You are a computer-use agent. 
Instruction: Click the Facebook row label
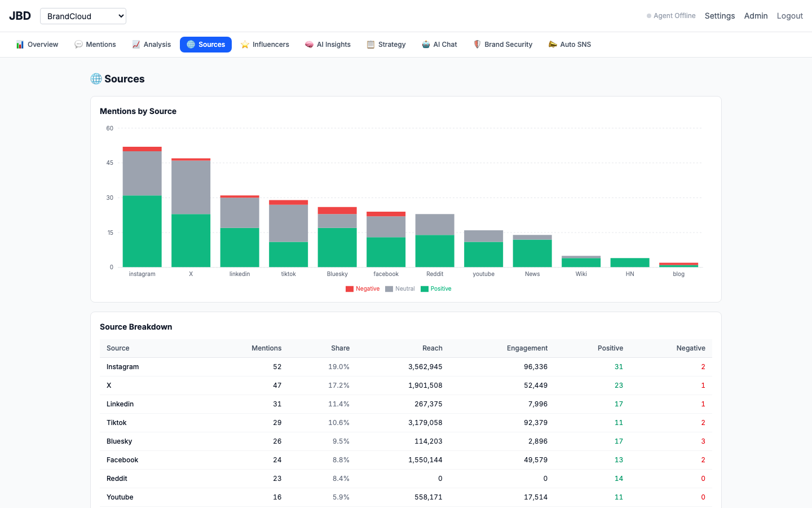(x=122, y=460)
